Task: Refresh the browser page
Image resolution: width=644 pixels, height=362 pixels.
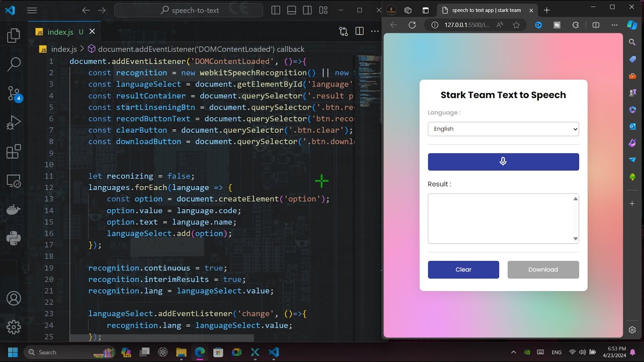Action: click(412, 25)
